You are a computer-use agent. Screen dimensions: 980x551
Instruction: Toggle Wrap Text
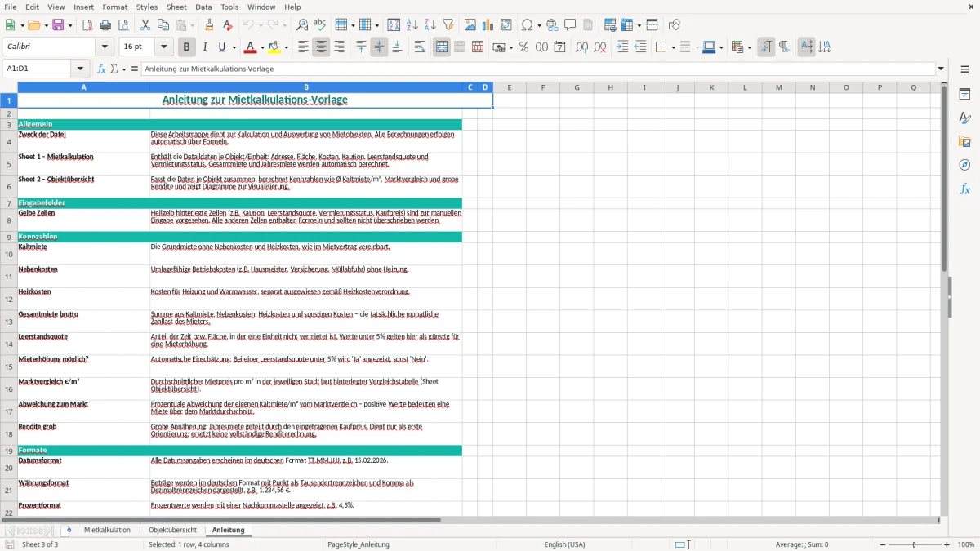[x=420, y=47]
